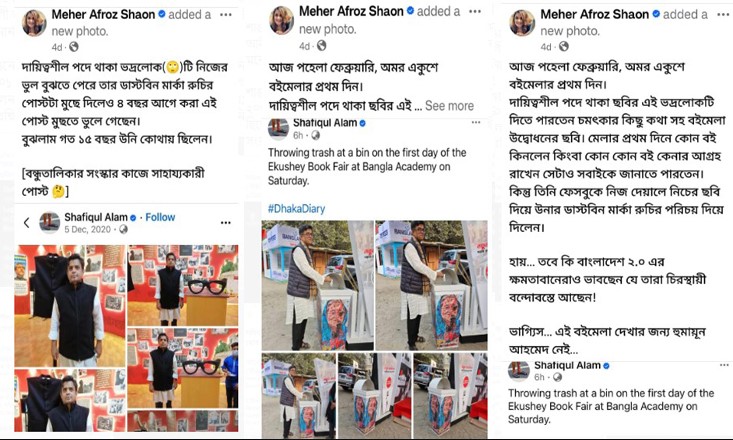The height and width of the screenshot is (440, 733).
Task: Go back using arrow beside Shafiqul Alam
Action: point(27,223)
